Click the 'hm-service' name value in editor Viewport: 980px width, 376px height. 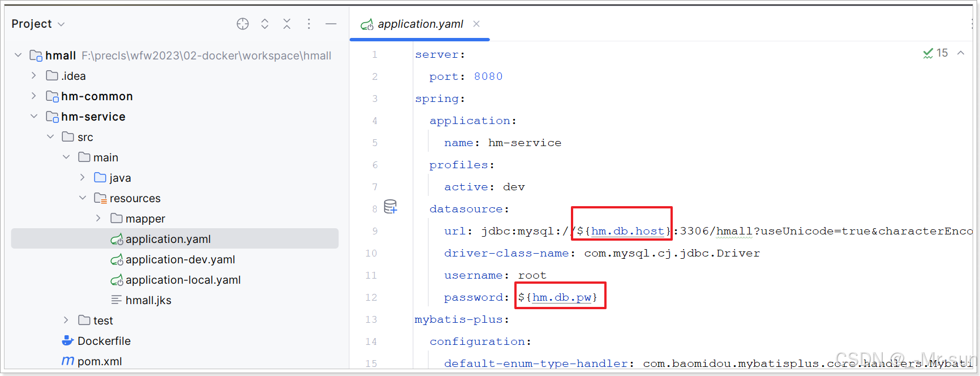[x=525, y=143]
